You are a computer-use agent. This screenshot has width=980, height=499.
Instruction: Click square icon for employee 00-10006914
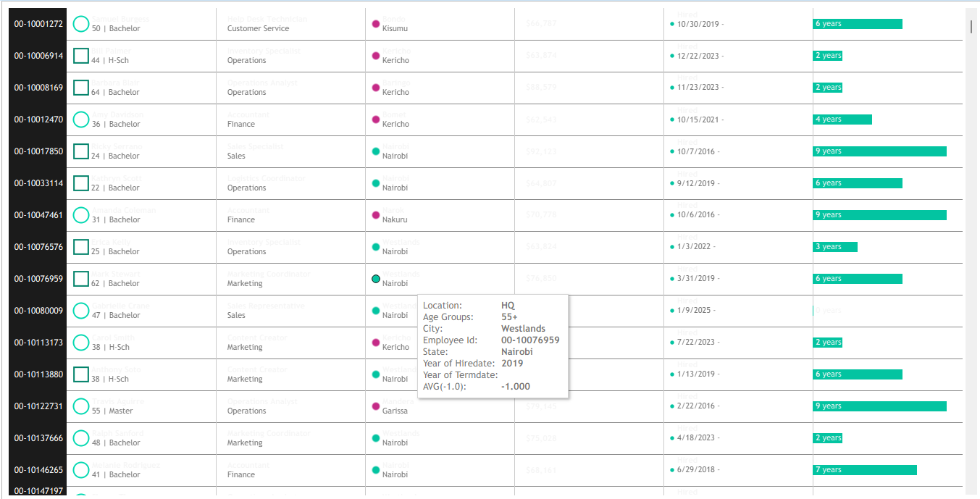click(x=81, y=56)
